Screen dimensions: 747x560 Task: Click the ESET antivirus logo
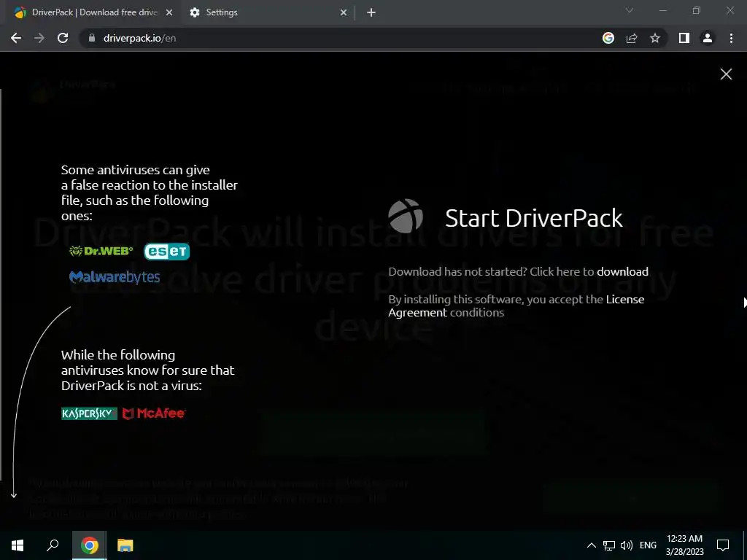tap(167, 252)
